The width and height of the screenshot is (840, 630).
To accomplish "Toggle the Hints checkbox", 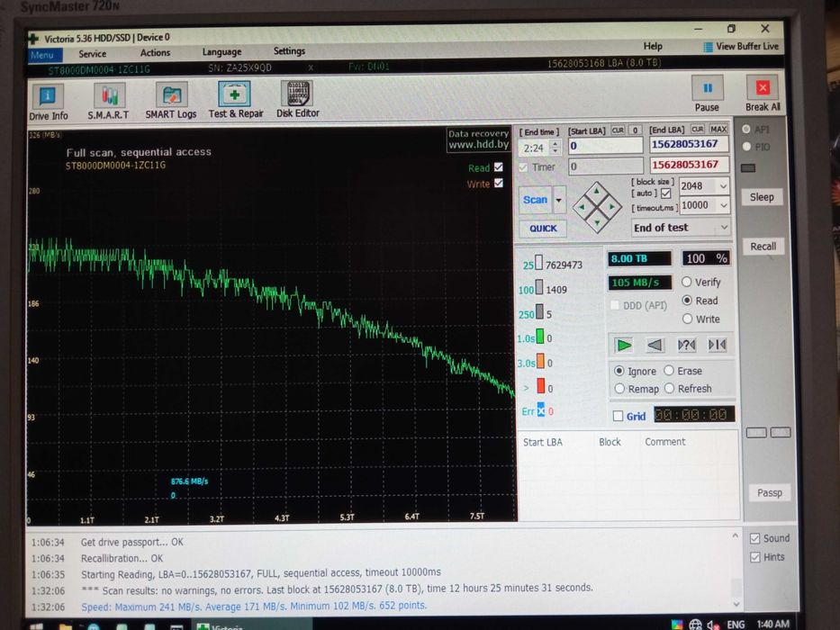I will (754, 557).
